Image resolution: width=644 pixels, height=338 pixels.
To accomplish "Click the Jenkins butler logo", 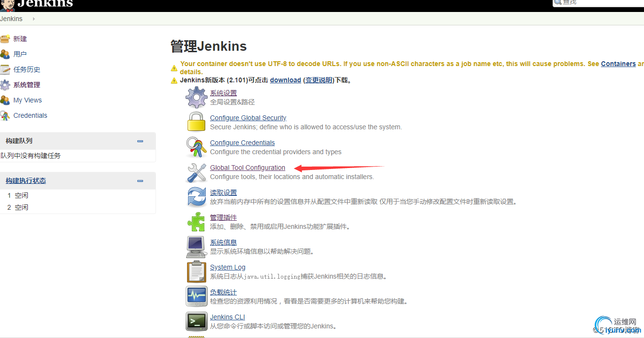I will 8,5.
